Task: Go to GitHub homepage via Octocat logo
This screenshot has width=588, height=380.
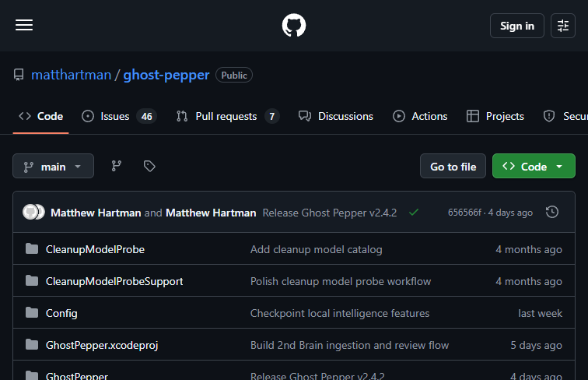Action: [294, 25]
